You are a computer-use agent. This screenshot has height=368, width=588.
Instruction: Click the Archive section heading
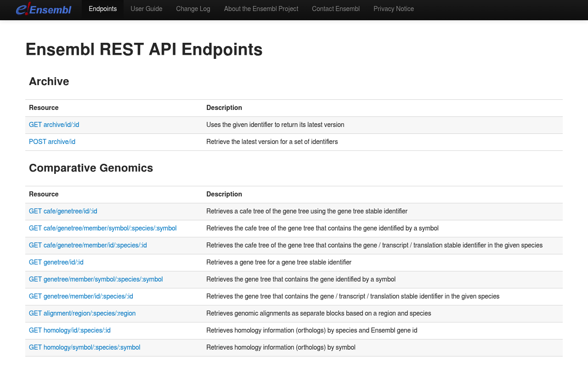(49, 81)
